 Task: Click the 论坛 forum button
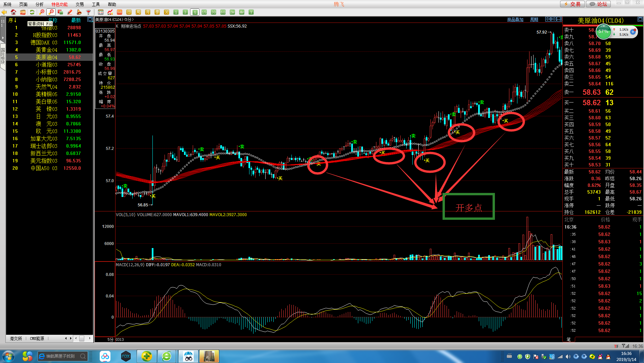click(599, 4)
